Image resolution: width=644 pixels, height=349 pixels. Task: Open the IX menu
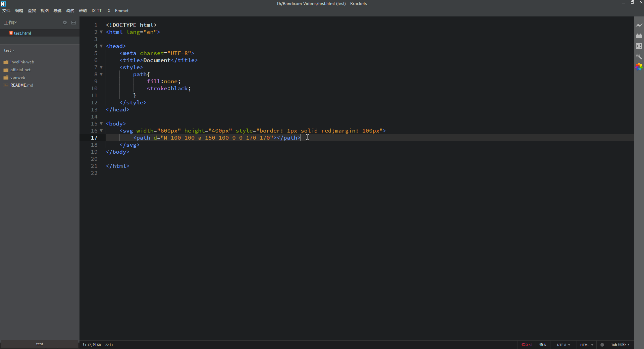108,11
